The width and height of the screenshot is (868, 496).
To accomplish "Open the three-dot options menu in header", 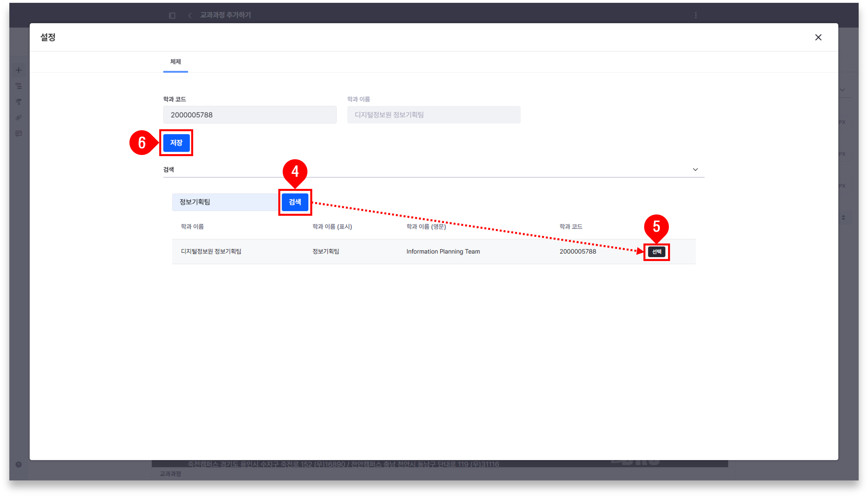I will point(696,15).
